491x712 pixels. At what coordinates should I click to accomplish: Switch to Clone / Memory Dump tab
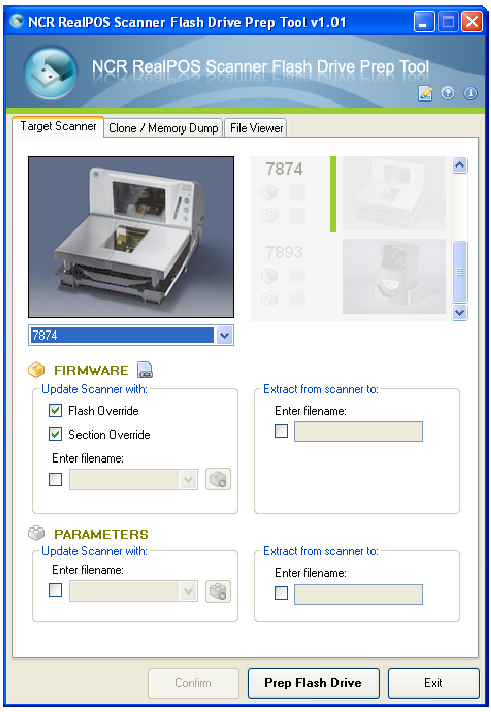tap(164, 128)
